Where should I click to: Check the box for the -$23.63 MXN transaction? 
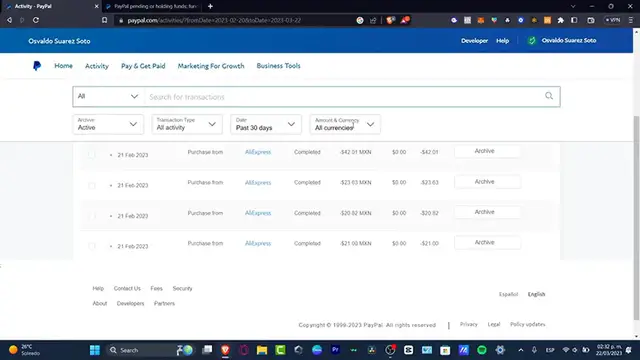point(92,185)
